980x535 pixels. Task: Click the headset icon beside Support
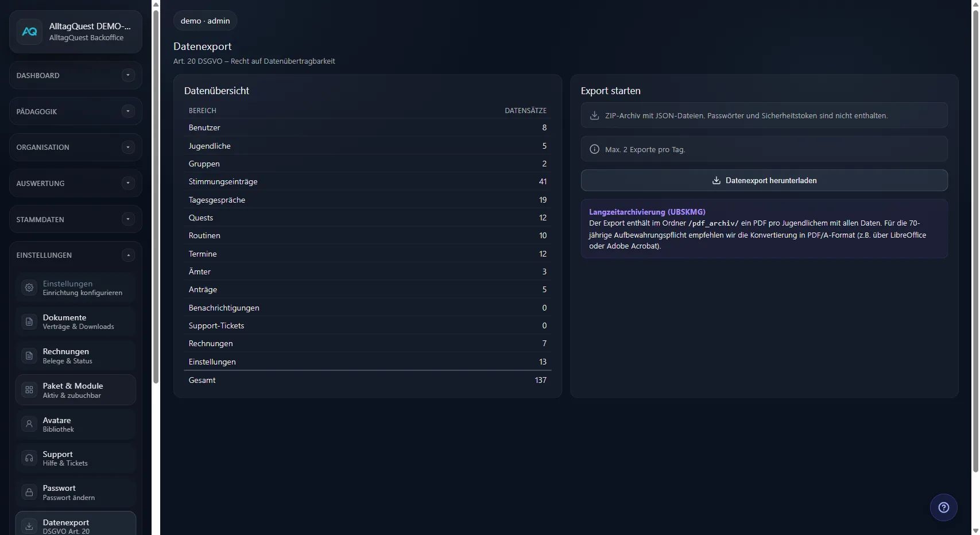(29, 458)
